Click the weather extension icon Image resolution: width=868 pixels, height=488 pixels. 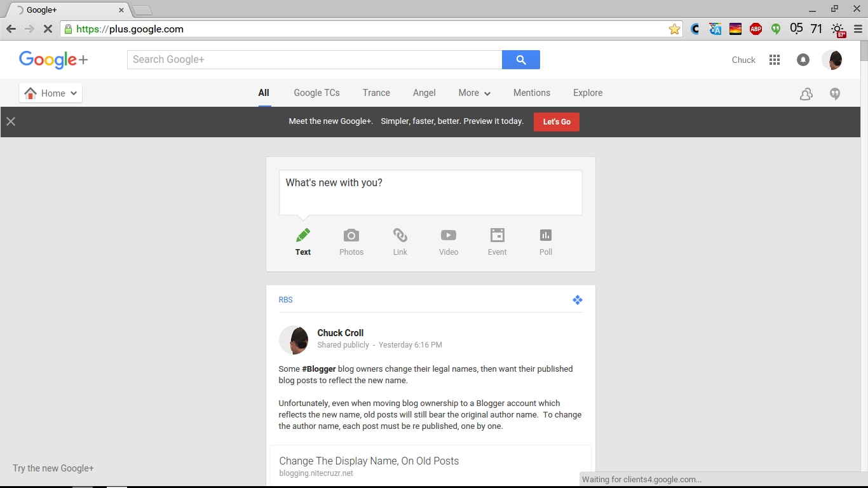click(838, 29)
